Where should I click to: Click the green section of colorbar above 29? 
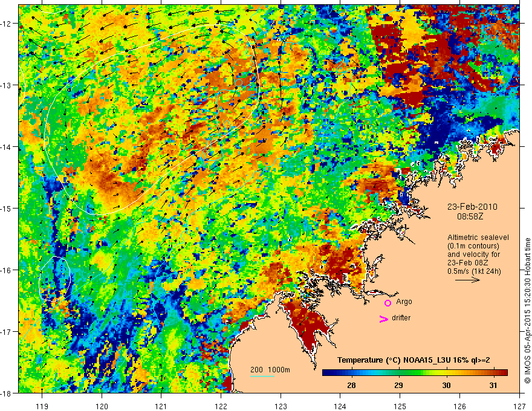pyautogui.click(x=399, y=373)
